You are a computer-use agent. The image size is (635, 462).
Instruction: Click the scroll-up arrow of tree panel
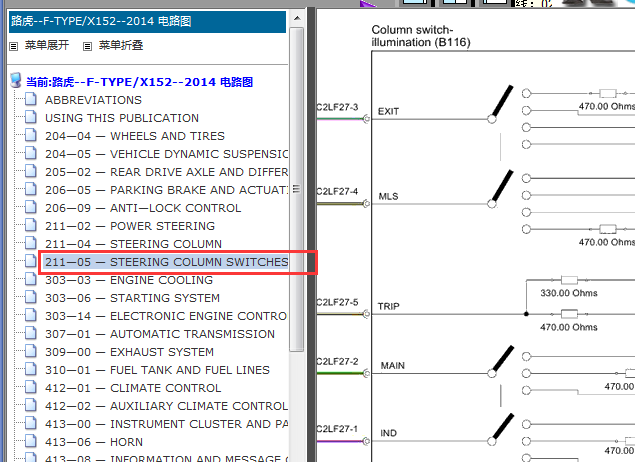297,18
